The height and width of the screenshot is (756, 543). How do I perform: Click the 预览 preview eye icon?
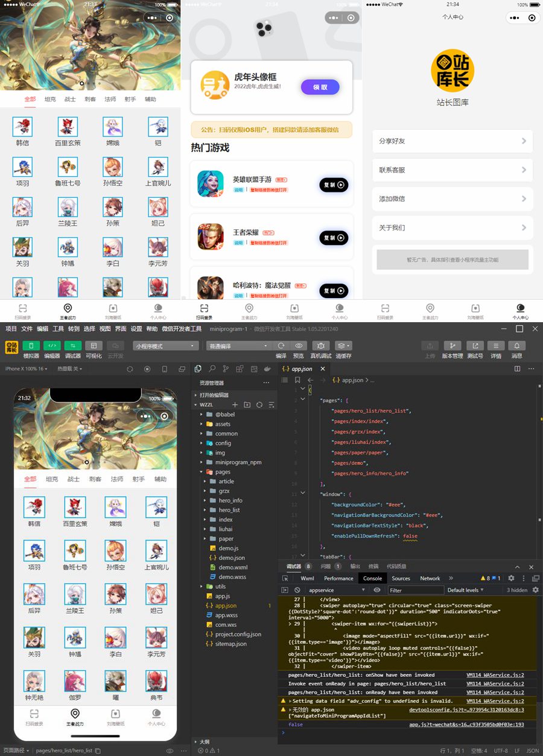pos(298,346)
